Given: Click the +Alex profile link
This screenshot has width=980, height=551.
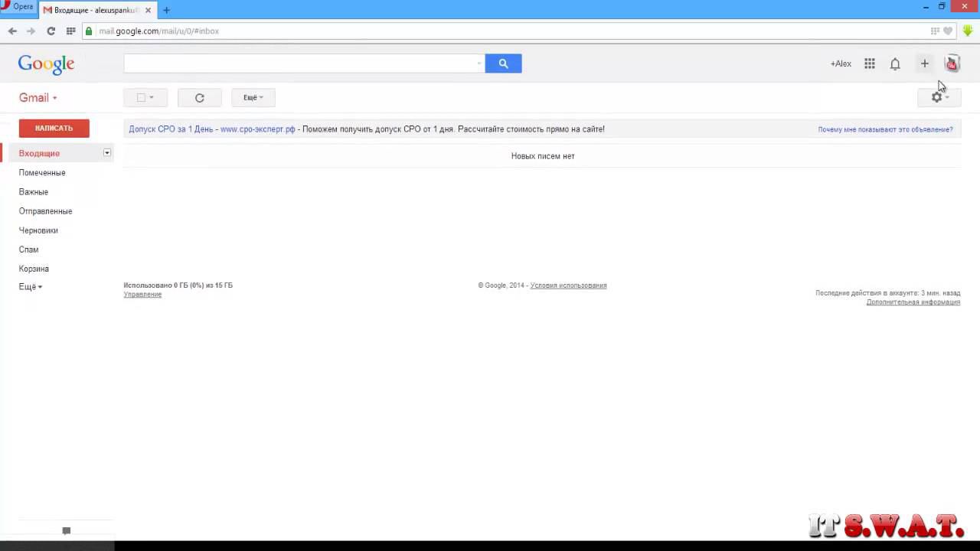Looking at the screenshot, I should coord(841,64).
